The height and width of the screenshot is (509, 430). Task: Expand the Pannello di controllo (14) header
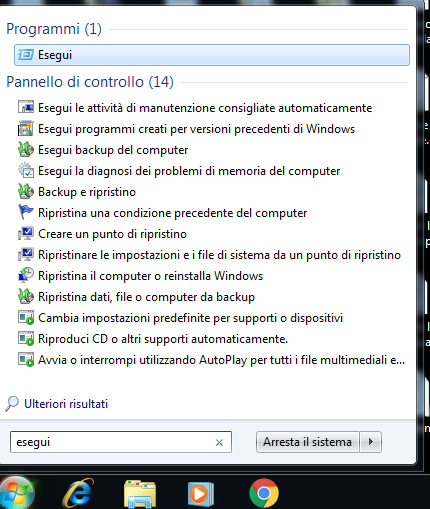(90, 82)
